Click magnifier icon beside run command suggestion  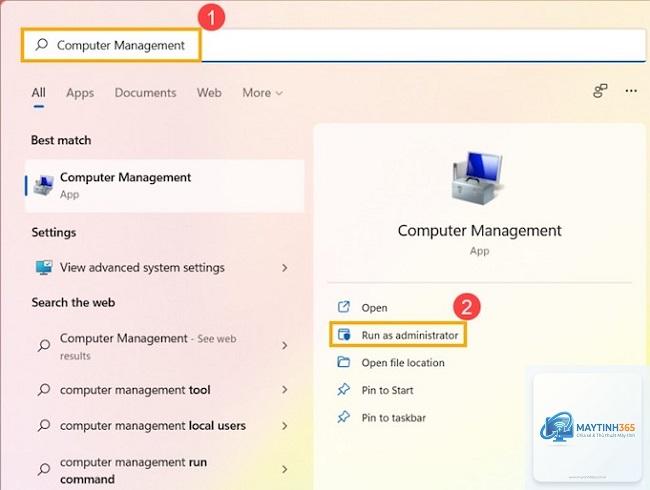pyautogui.click(x=44, y=469)
